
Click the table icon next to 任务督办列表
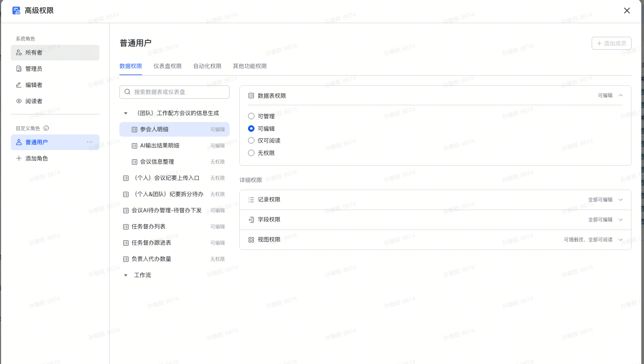coord(126,227)
